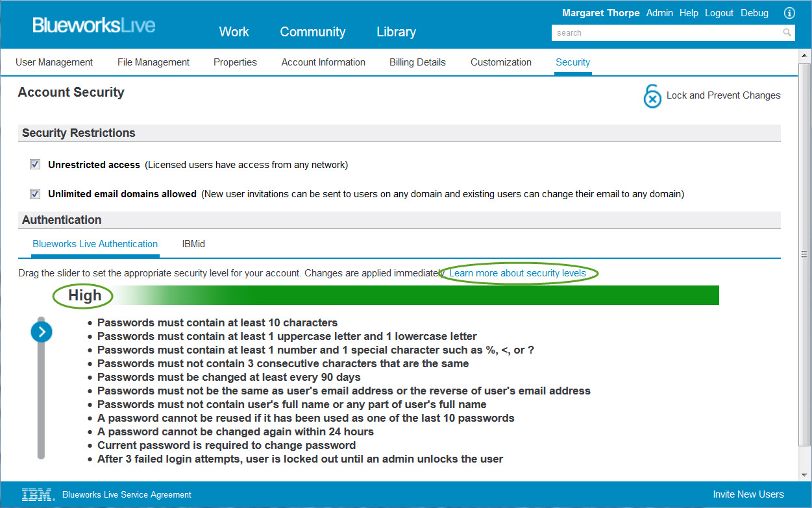The width and height of the screenshot is (812, 508).
Task: Click rule 'Current password is required to change password'
Action: (x=227, y=445)
